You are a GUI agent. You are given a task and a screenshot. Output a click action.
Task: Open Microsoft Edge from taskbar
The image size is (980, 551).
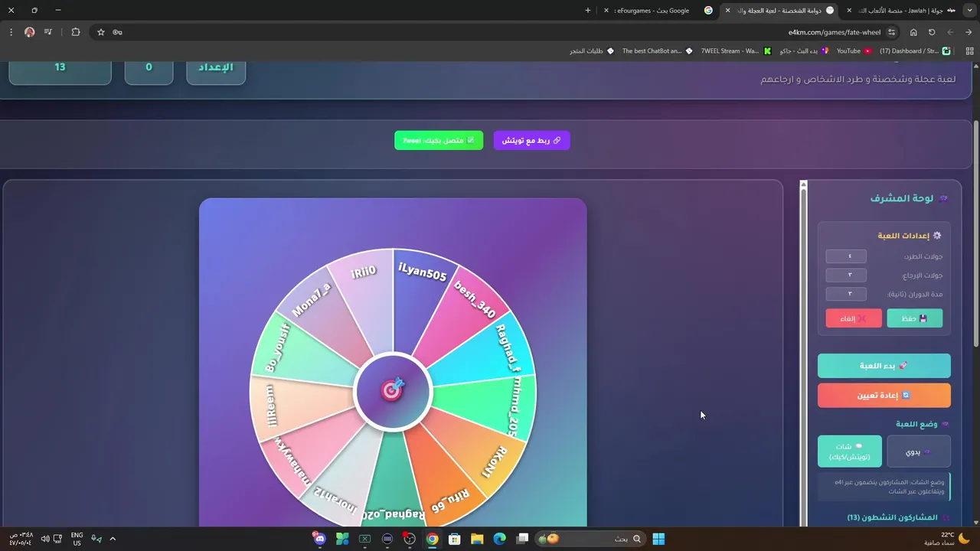(500, 539)
